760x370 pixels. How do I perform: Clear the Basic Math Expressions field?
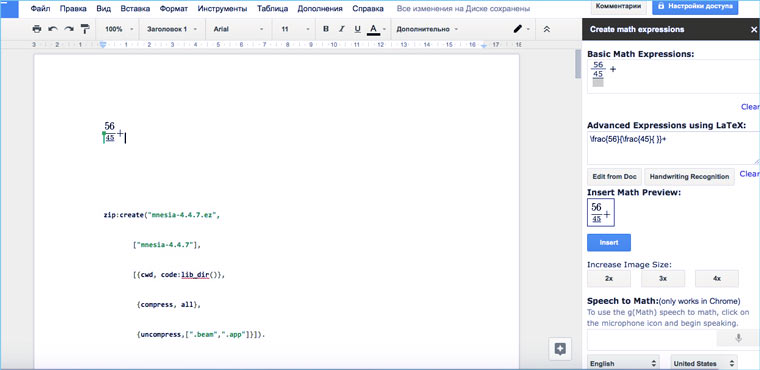(x=750, y=107)
